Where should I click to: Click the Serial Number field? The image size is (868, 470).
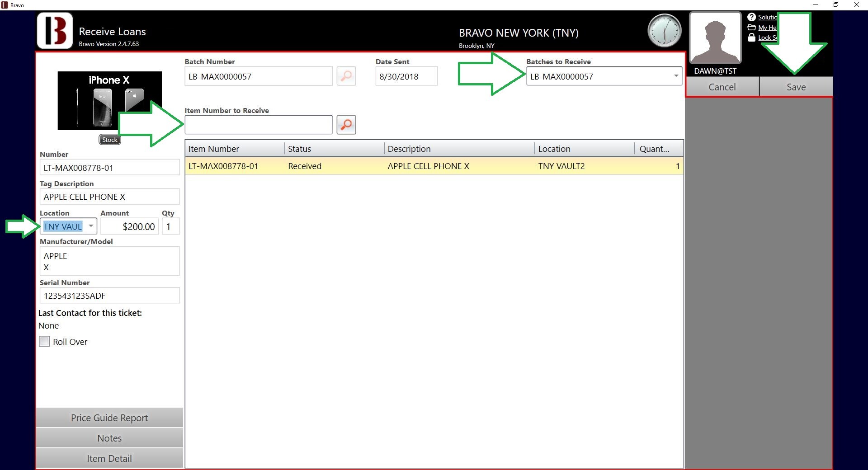109,296
